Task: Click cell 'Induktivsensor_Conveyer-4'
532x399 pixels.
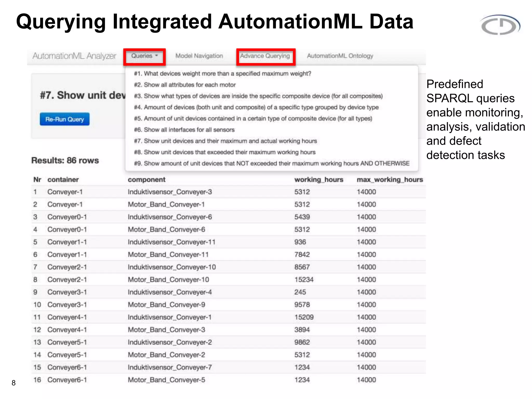Action: click(170, 292)
